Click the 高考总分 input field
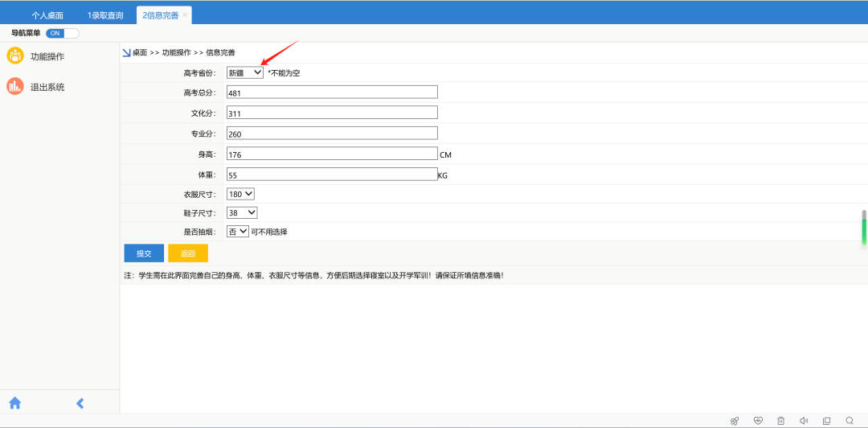Viewport: 868px width, 428px height. pyautogui.click(x=332, y=93)
